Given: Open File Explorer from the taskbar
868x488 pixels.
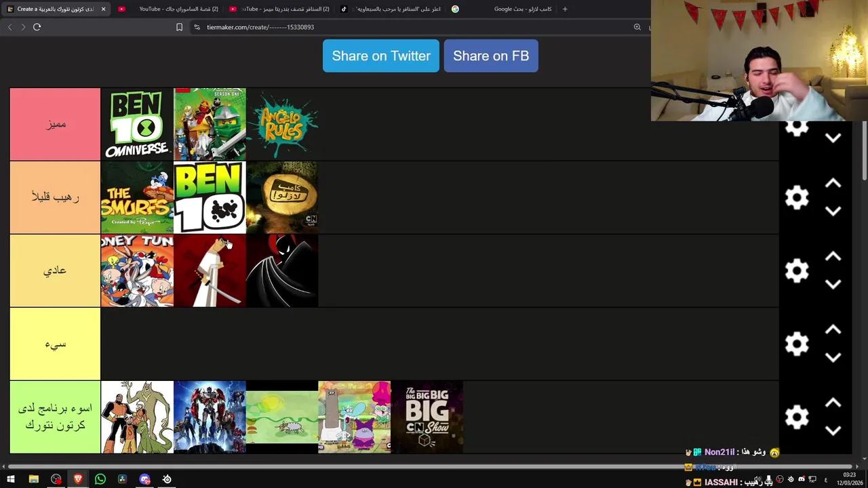Looking at the screenshot, I should point(33,479).
